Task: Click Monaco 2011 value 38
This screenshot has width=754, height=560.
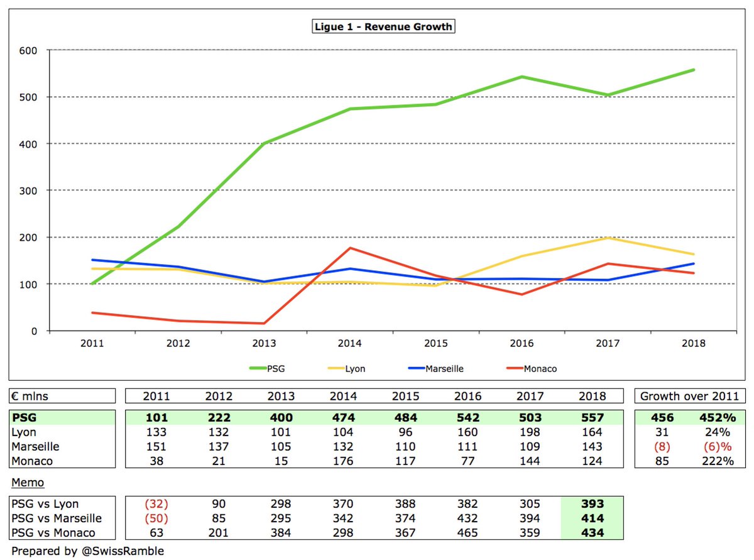Action: 157,461
